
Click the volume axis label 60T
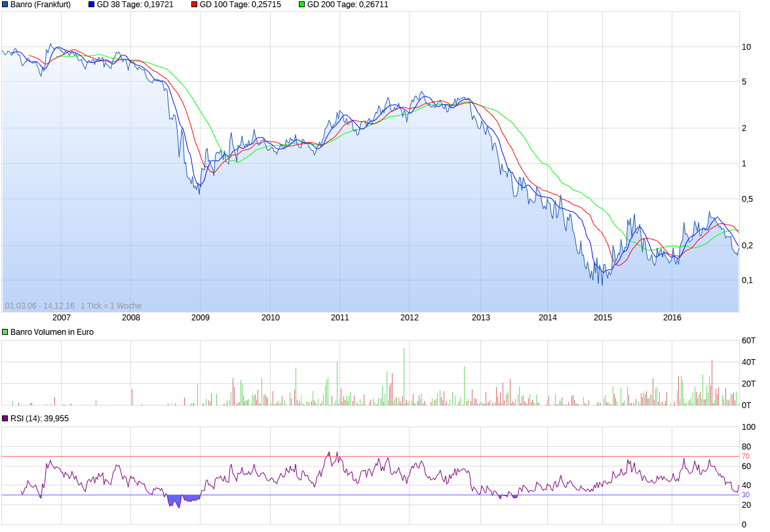[749, 341]
